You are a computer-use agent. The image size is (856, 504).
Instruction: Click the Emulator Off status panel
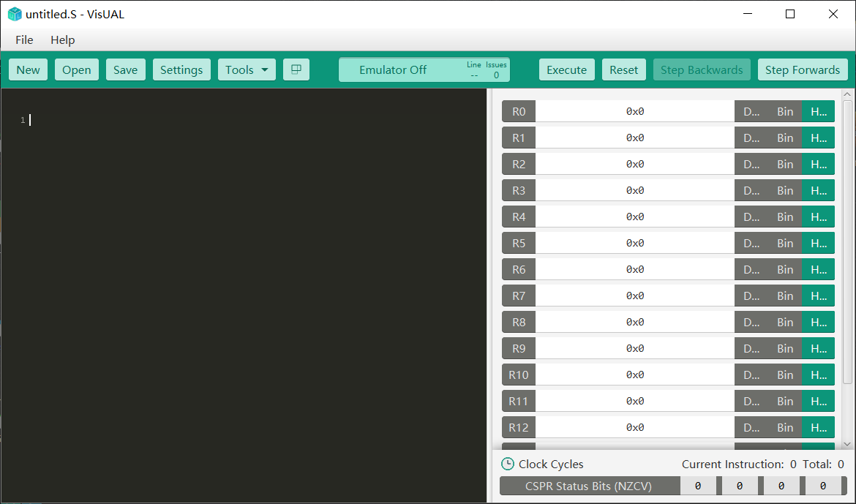point(424,70)
